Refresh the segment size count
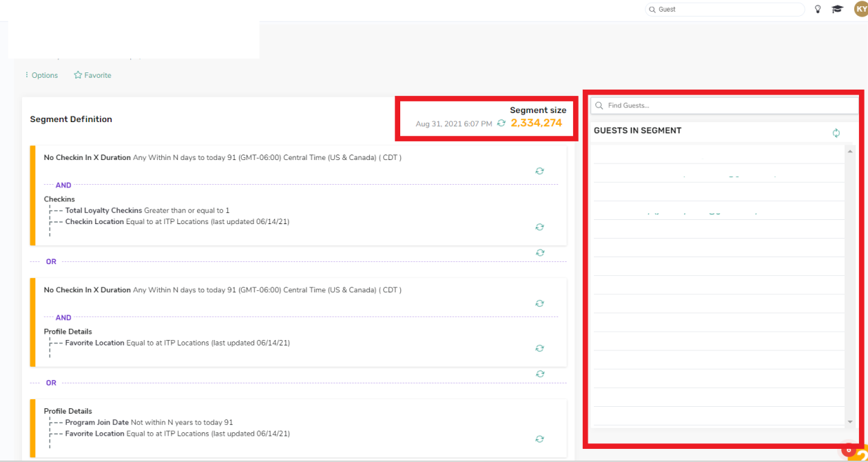The image size is (868, 462). pos(502,122)
